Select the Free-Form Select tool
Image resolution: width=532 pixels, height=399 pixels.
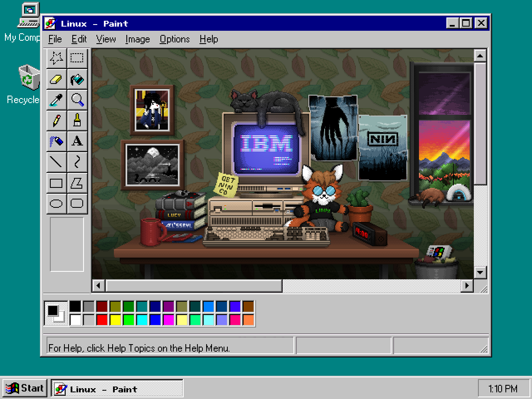click(56, 58)
